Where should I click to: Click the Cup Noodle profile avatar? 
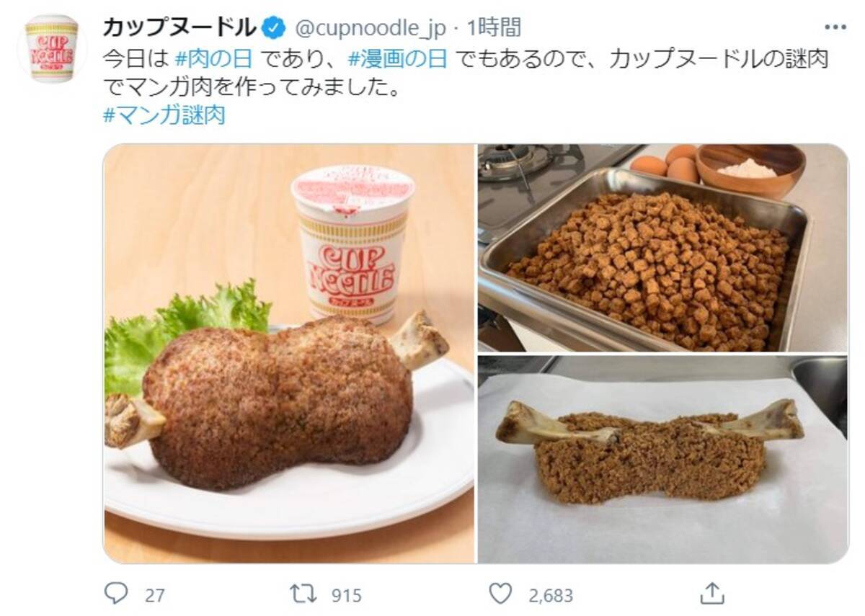pos(51,48)
